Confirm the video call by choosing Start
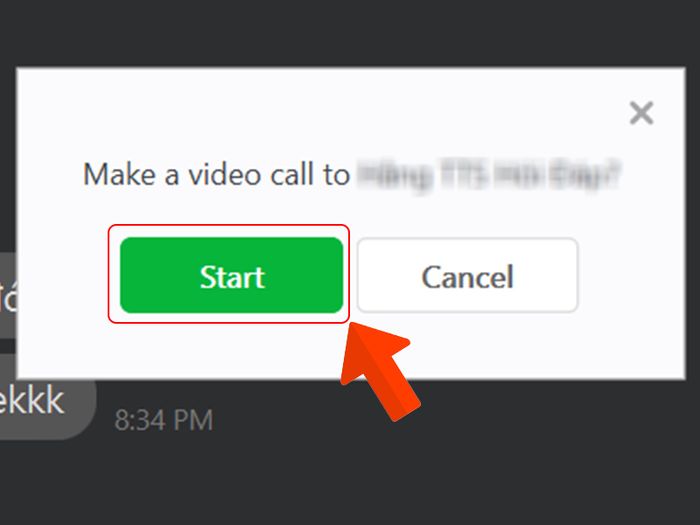Screen dimensions: 700x525 click(x=231, y=275)
